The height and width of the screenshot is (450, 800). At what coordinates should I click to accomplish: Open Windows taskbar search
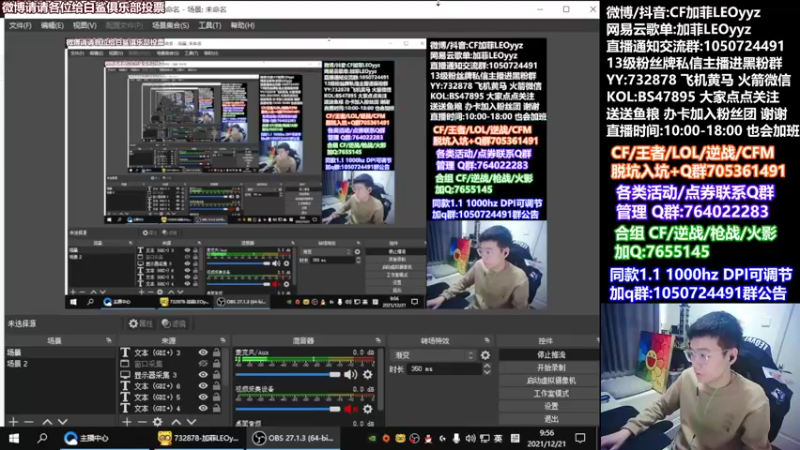(42, 438)
